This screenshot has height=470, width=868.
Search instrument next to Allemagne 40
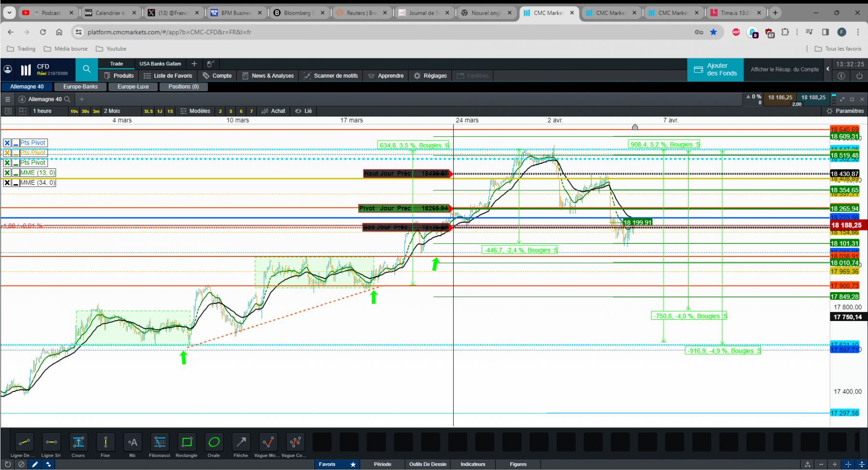point(68,99)
